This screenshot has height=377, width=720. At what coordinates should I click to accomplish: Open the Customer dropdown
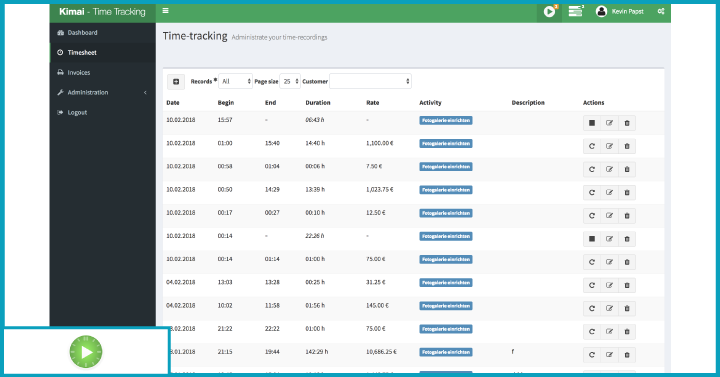tap(370, 81)
